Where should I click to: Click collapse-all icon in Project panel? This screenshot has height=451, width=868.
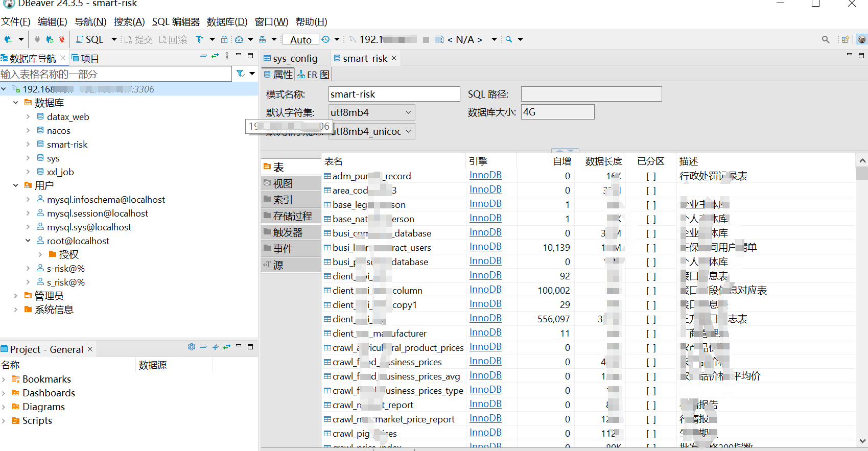point(203,347)
